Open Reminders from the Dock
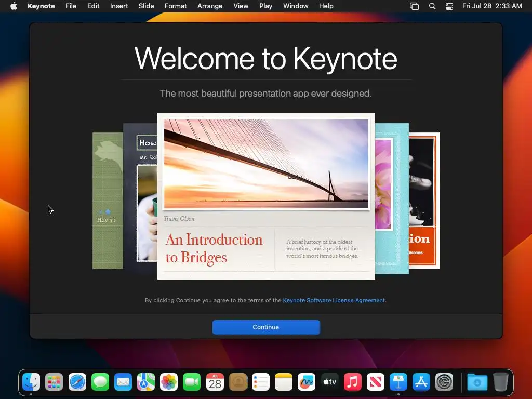The height and width of the screenshot is (399, 532). 261,382
